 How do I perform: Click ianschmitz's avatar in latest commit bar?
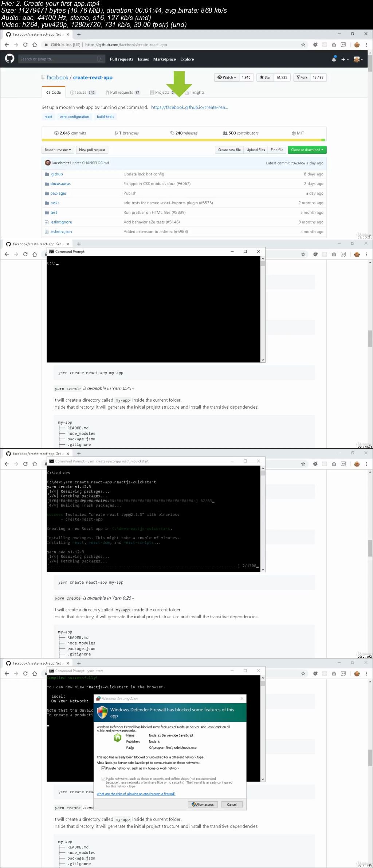tap(48, 163)
